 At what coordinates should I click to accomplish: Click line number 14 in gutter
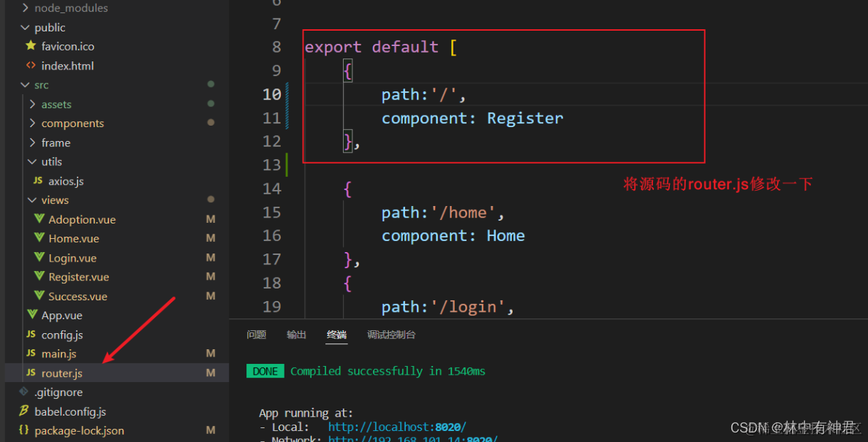click(272, 188)
